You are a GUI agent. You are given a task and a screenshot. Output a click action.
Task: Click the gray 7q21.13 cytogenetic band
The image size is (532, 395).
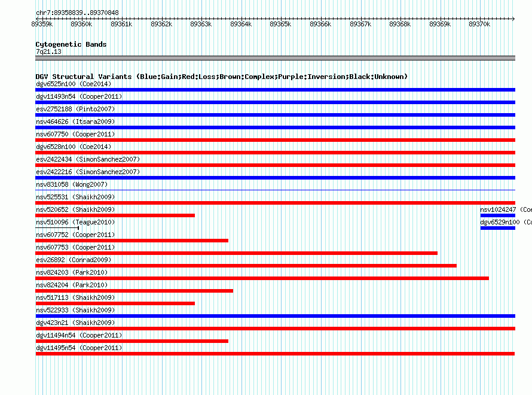tap(275, 58)
